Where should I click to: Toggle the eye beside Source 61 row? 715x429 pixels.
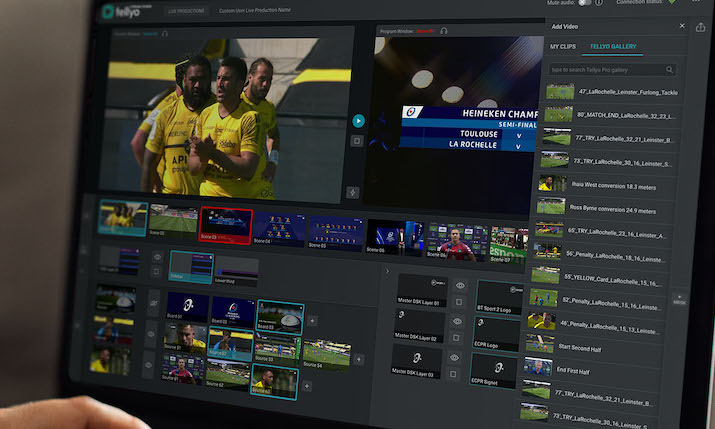point(148,365)
